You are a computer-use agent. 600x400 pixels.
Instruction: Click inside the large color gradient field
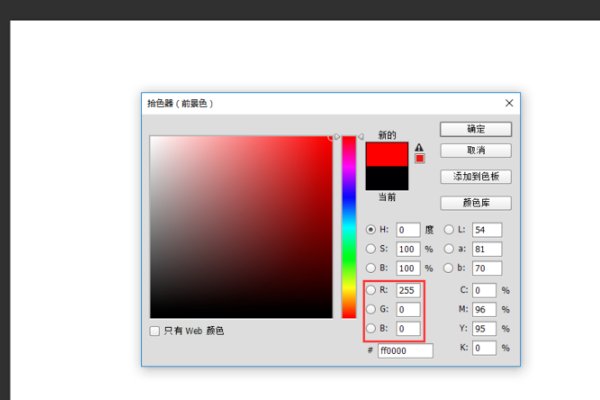click(240, 227)
